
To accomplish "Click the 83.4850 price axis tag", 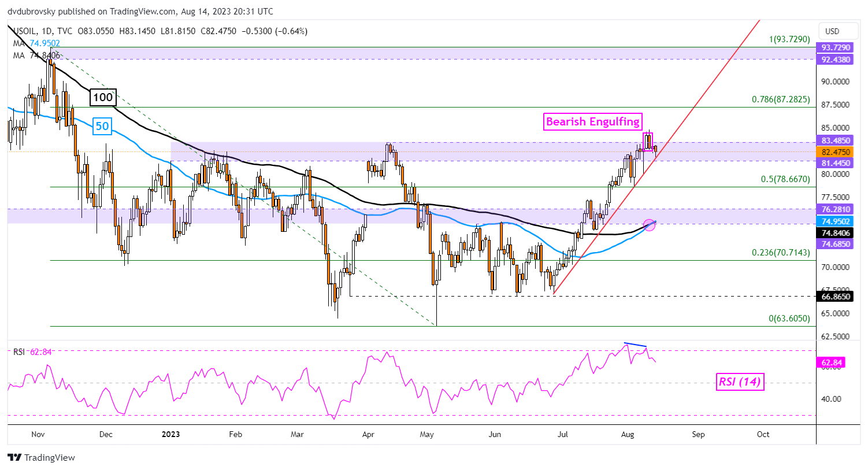I will point(836,140).
